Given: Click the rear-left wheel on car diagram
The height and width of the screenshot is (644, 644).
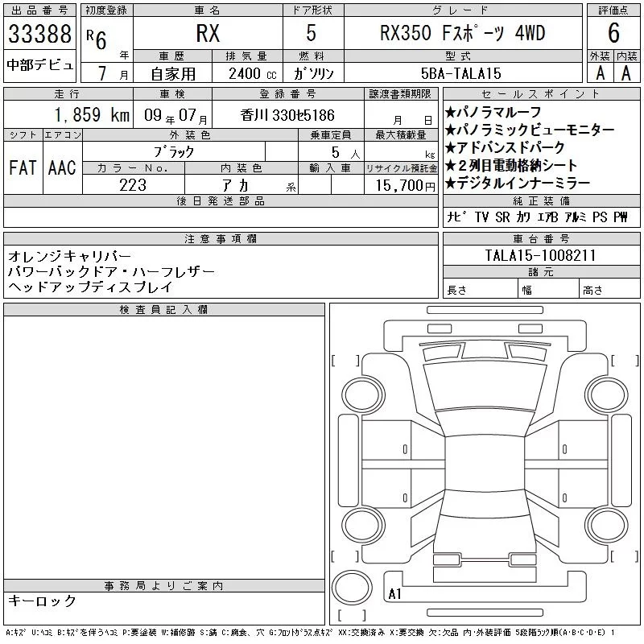Looking at the screenshot, I should (x=363, y=525).
